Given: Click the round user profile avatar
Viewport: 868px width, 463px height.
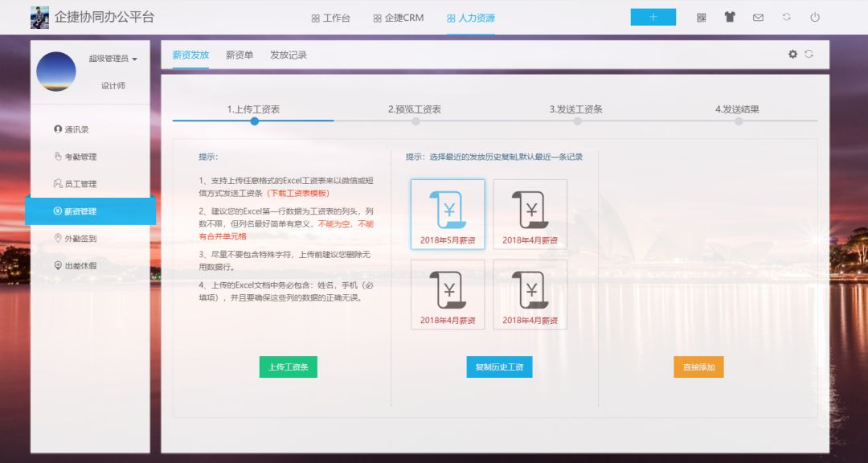Looking at the screenshot, I should pos(56,72).
